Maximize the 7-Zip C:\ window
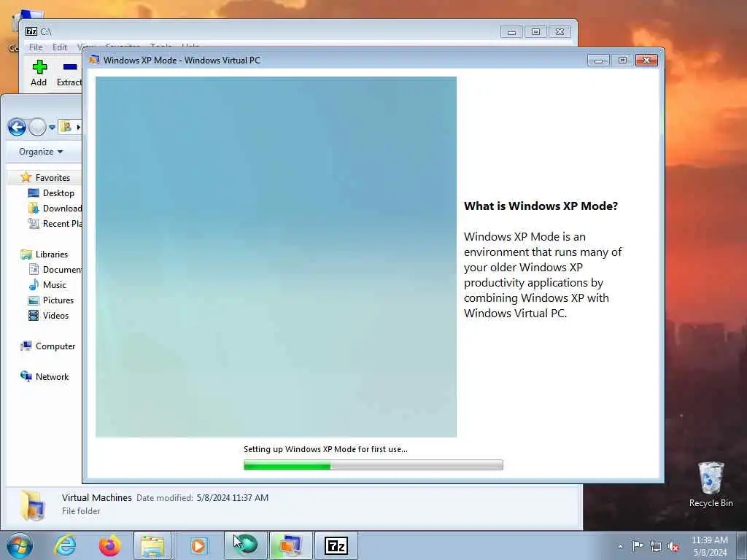Screen dimensions: 747x560 (535, 32)
